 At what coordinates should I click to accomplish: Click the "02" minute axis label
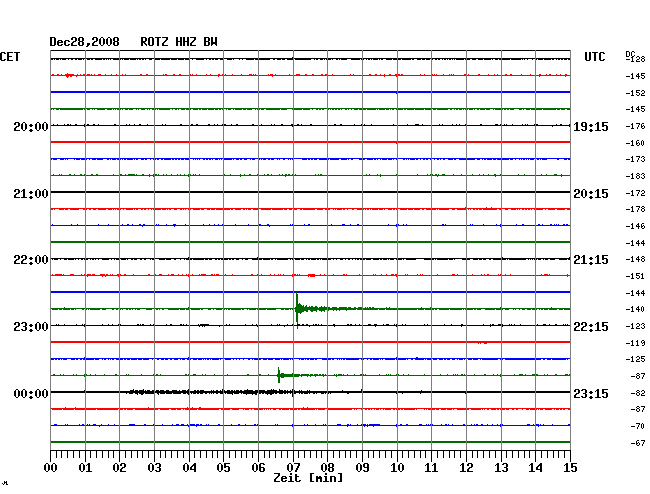pyautogui.click(x=119, y=468)
